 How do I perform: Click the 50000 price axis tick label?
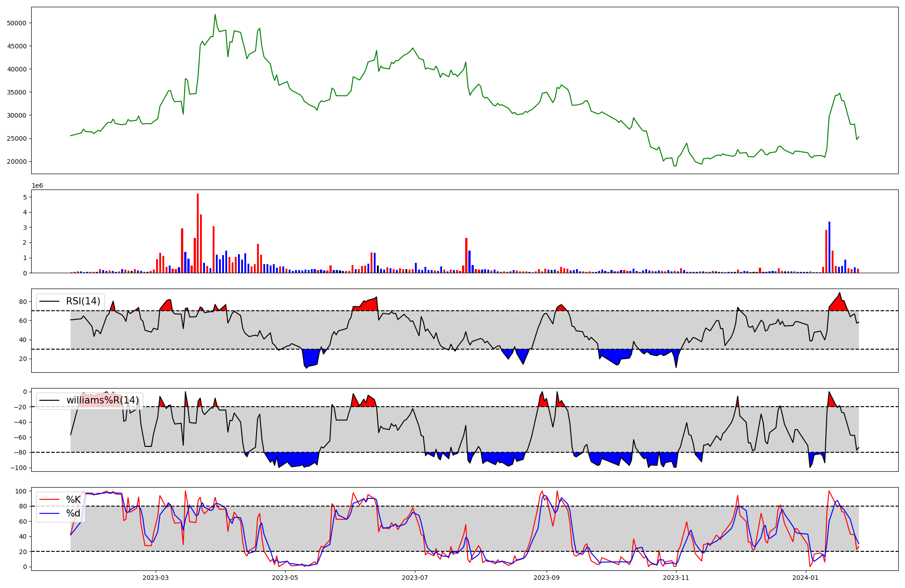coord(17,23)
